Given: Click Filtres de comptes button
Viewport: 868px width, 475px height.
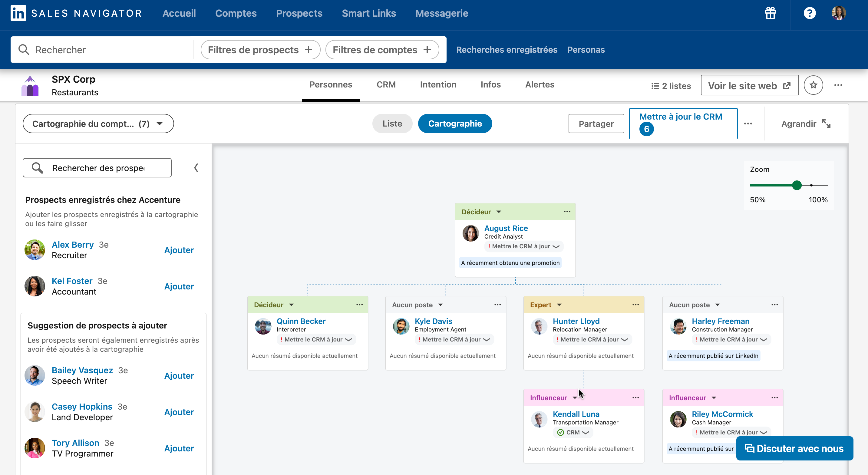Looking at the screenshot, I should 382,50.
